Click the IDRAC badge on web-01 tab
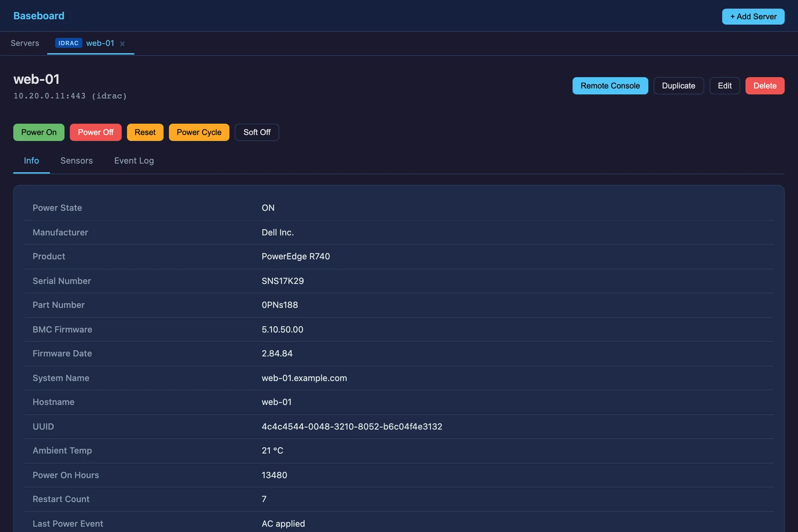Image resolution: width=798 pixels, height=532 pixels. click(x=68, y=43)
